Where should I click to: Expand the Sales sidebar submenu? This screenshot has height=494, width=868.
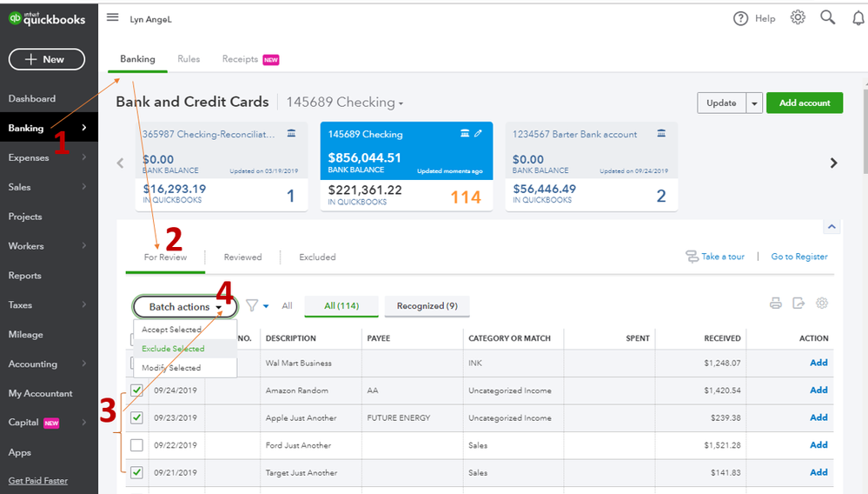[x=84, y=187]
